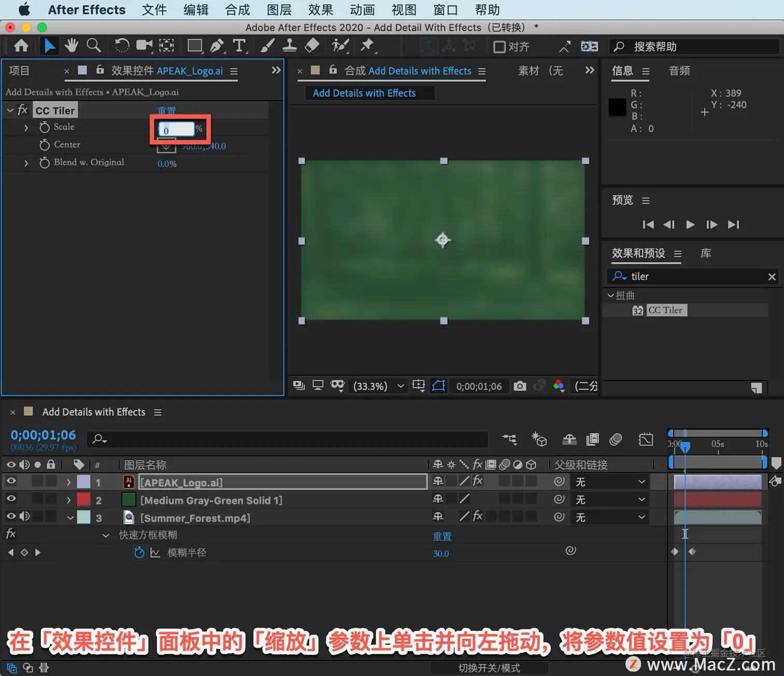Switch to the 音频 tab
This screenshot has height=676, width=784.
point(679,71)
